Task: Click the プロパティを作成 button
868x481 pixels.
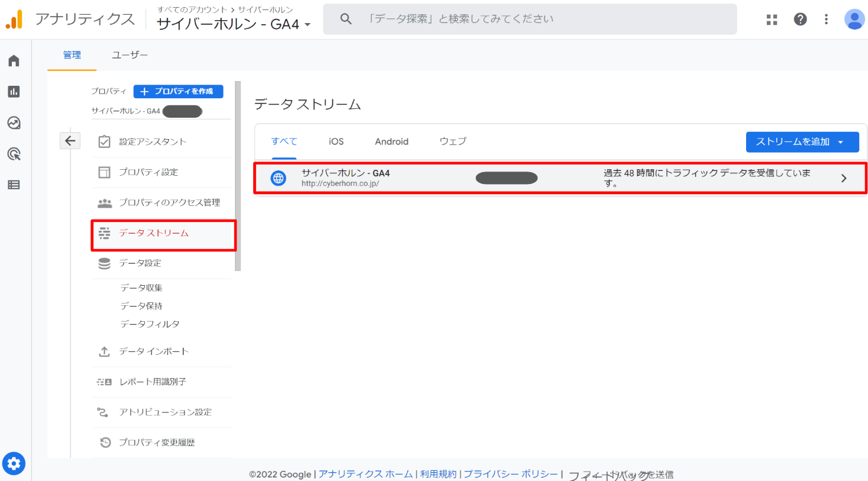Action: point(178,91)
